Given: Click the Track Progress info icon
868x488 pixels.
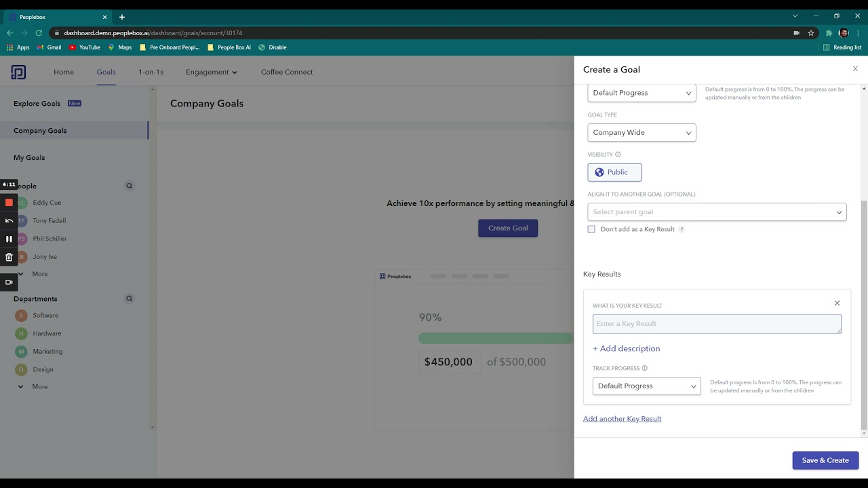Looking at the screenshot, I should click(644, 368).
